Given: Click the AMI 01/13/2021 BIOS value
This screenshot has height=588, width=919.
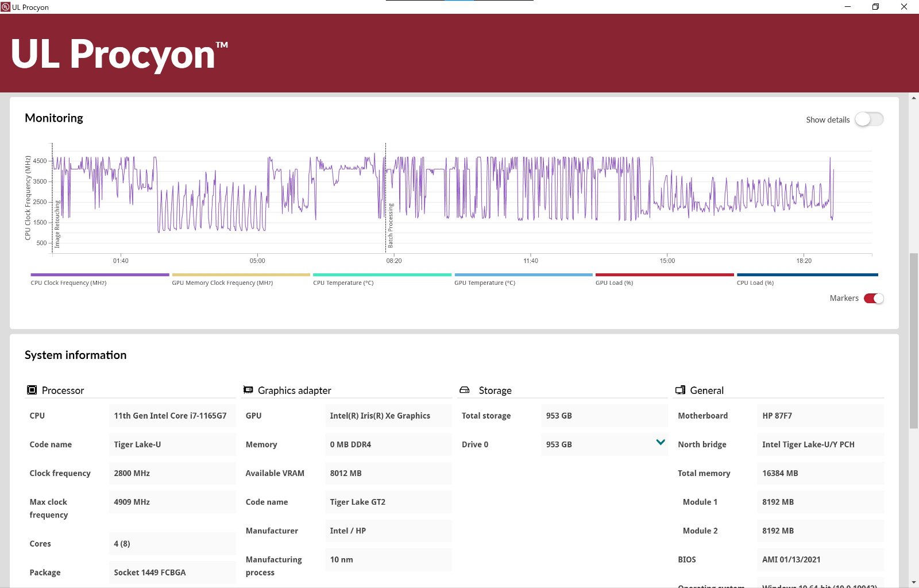Looking at the screenshot, I should [820, 559].
